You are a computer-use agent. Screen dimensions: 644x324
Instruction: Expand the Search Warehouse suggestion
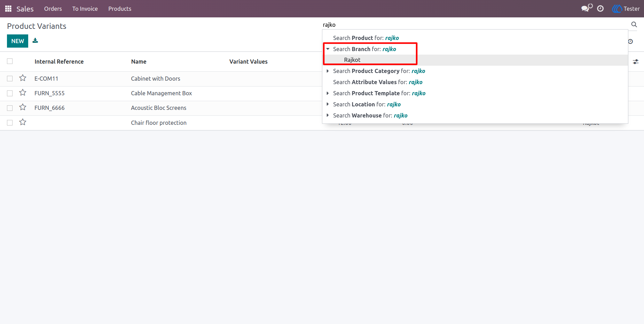tap(328, 115)
